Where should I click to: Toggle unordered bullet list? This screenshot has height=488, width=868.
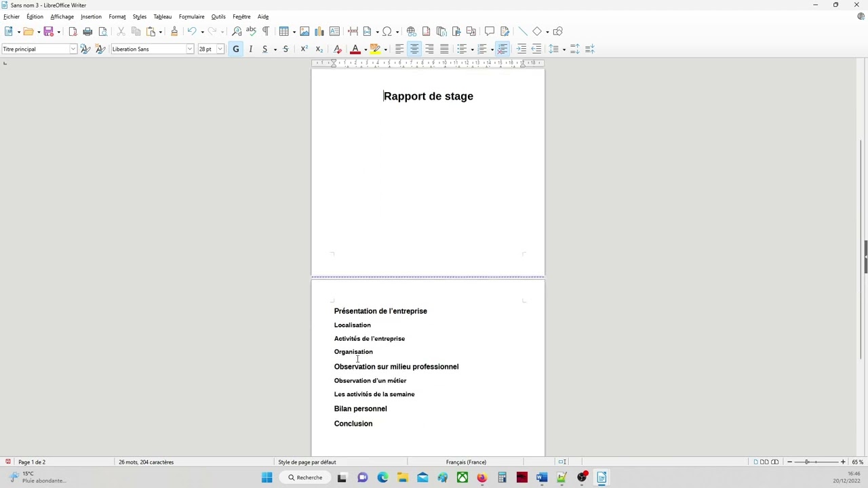coord(462,49)
